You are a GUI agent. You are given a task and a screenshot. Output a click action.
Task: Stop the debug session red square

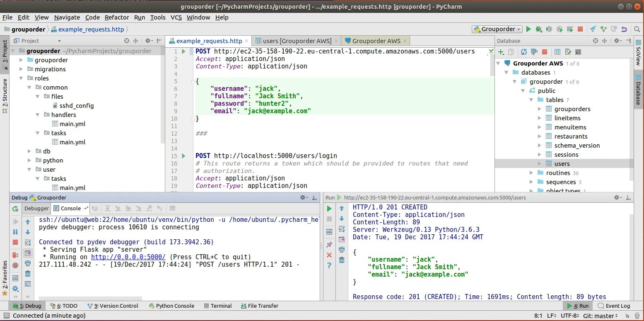[15, 242]
